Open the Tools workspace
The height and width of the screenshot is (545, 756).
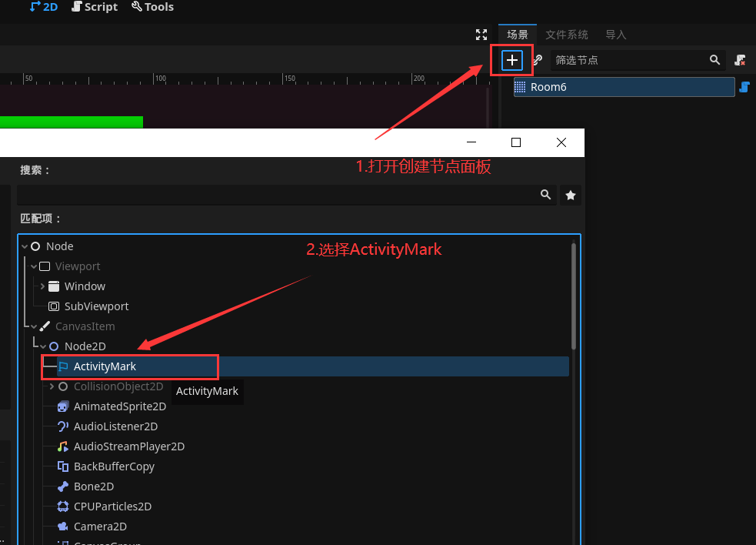tap(152, 7)
